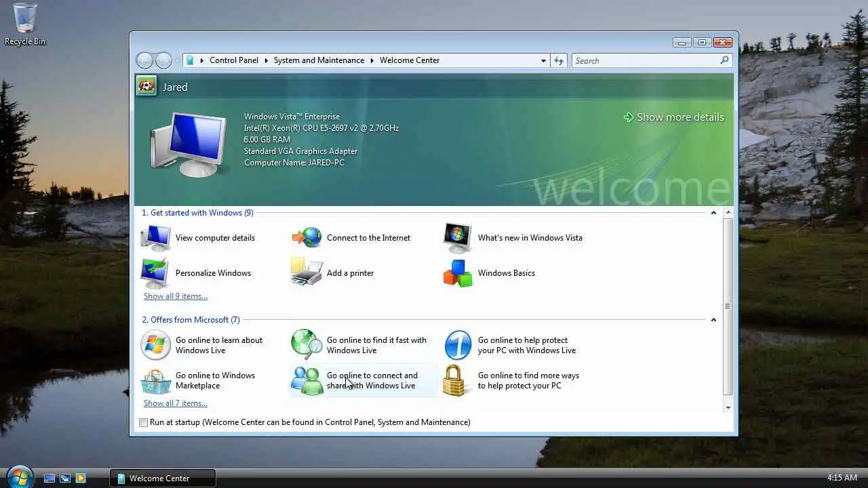This screenshot has height=488, width=868.
Task: Click the learn about Windows Live icon
Action: [156, 345]
